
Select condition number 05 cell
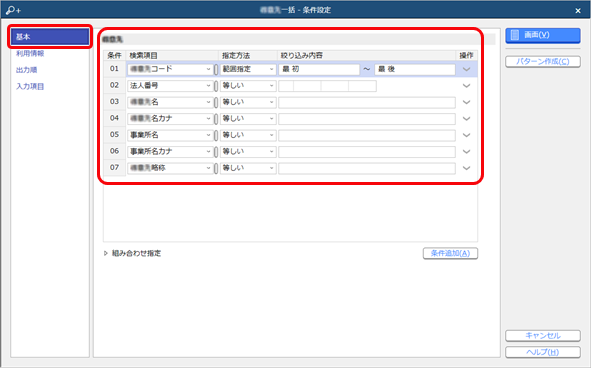115,135
